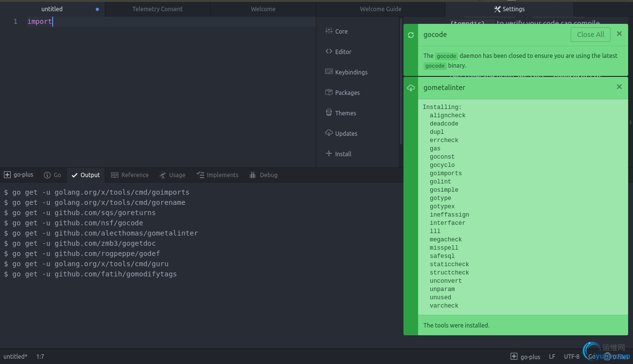Screen dimensions: 633x364
Task: Open the LF line ending selector
Action: pyautogui.click(x=552, y=357)
